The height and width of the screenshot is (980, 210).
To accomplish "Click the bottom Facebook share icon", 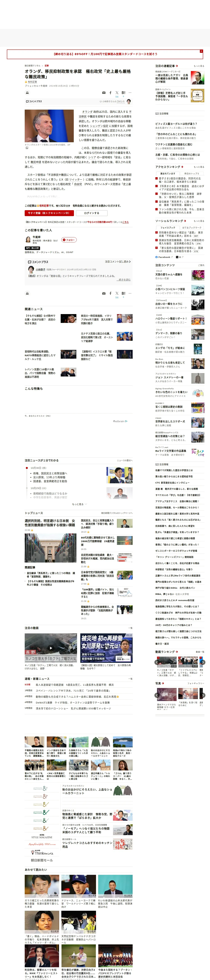I will pos(111,293).
